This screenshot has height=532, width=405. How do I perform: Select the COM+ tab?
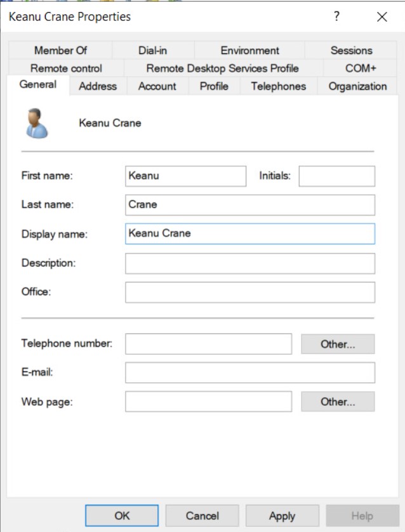361,68
